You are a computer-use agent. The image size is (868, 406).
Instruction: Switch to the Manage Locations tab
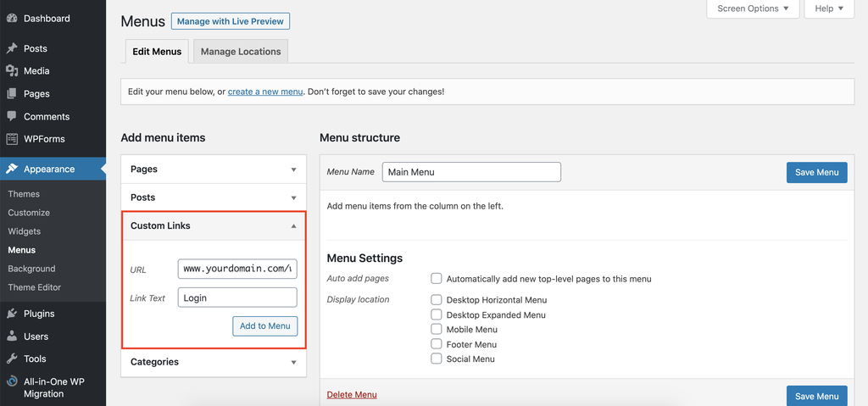point(241,52)
